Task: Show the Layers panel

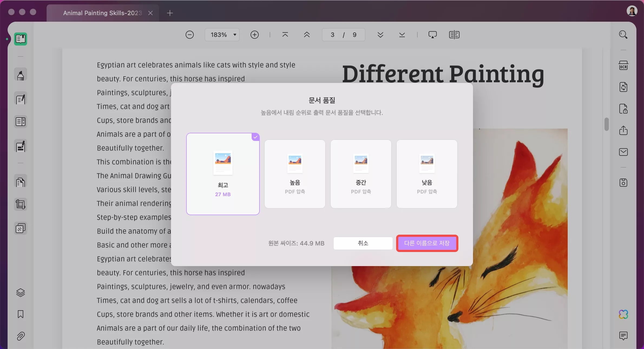Action: [x=21, y=293]
